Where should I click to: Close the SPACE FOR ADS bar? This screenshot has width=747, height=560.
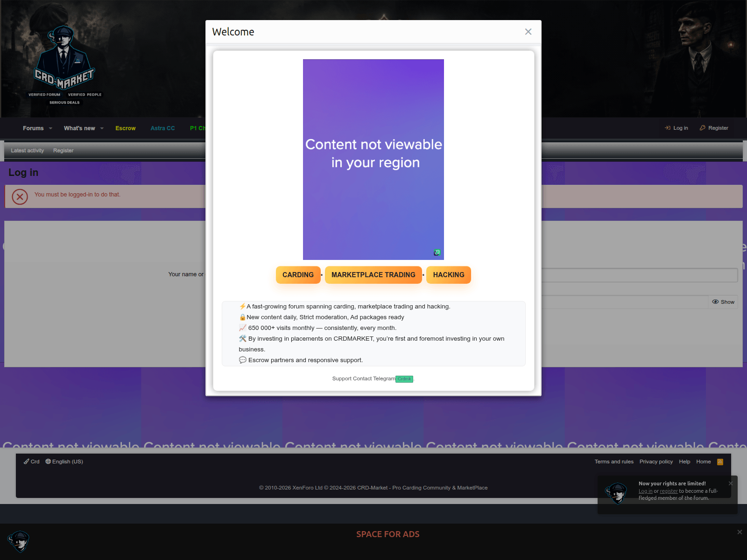coord(740,532)
